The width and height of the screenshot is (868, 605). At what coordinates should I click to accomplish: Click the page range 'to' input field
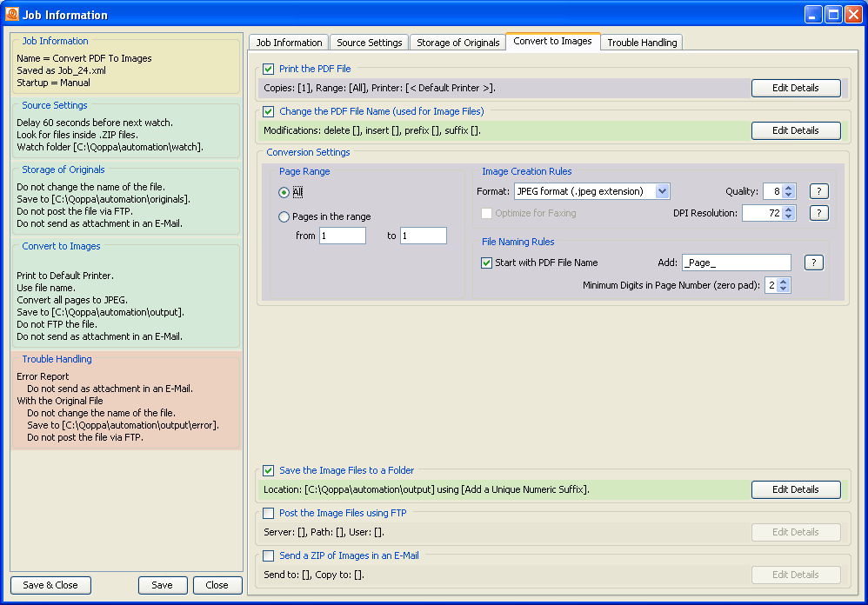pos(424,236)
